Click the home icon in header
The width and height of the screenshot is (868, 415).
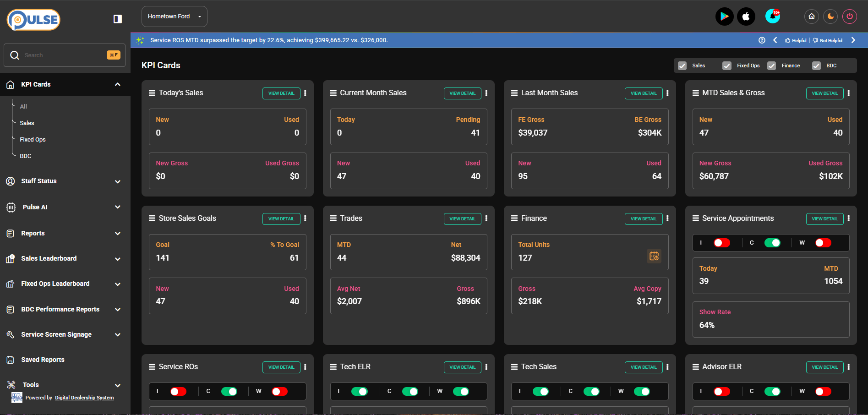(x=811, y=16)
